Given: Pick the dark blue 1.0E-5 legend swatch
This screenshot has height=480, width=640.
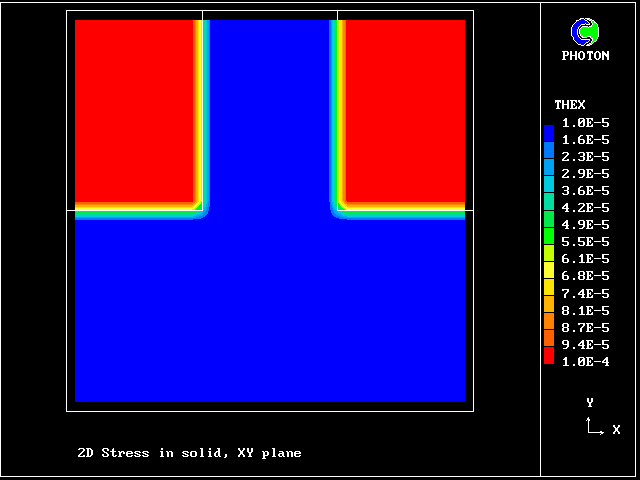Looking at the screenshot, I should [x=548, y=131].
